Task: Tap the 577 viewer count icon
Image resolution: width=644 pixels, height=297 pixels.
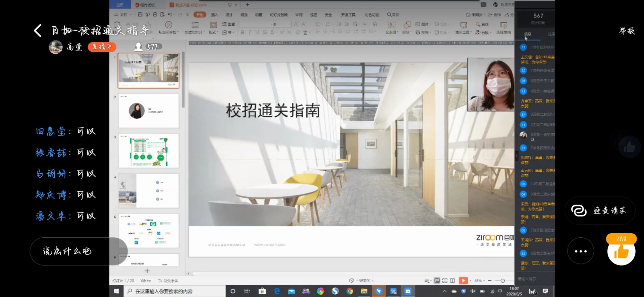Action: [138, 47]
